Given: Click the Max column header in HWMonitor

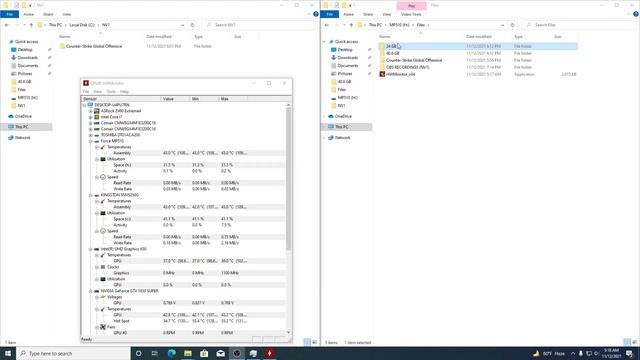Looking at the screenshot, I should [x=233, y=99].
